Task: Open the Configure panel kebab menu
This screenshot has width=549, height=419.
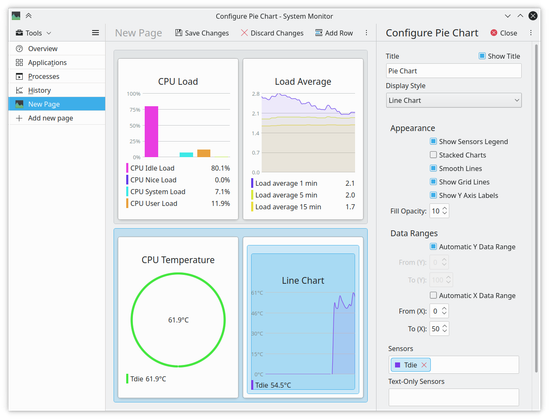Action: click(x=531, y=33)
